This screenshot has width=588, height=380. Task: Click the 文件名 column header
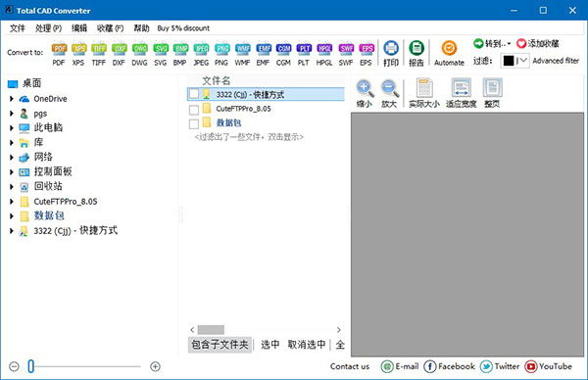click(216, 80)
